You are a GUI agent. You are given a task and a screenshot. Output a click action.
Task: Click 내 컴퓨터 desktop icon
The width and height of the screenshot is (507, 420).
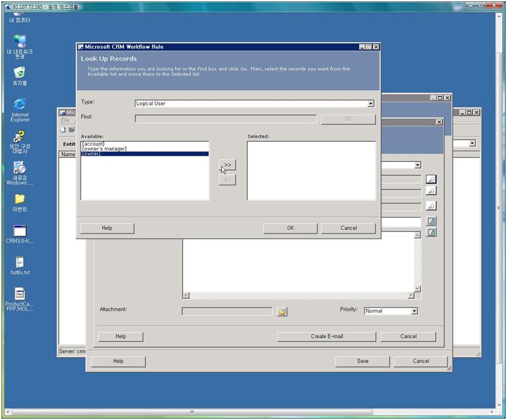point(19,17)
